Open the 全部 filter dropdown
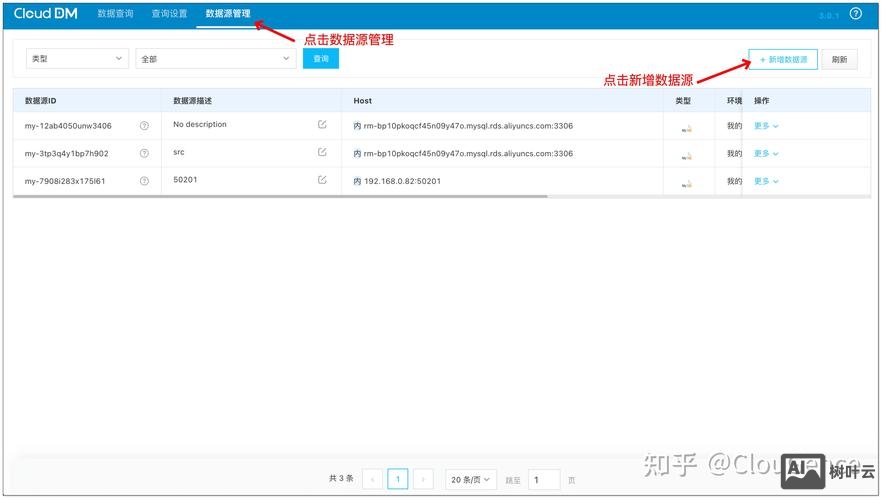 [216, 59]
